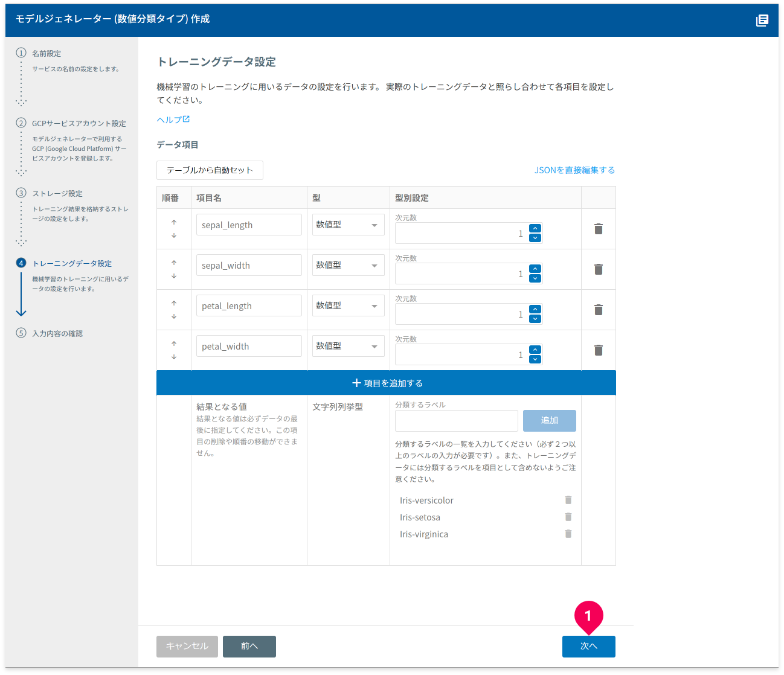Open type dropdown for sepal_width
This screenshot has height=675, width=784.
coord(349,265)
